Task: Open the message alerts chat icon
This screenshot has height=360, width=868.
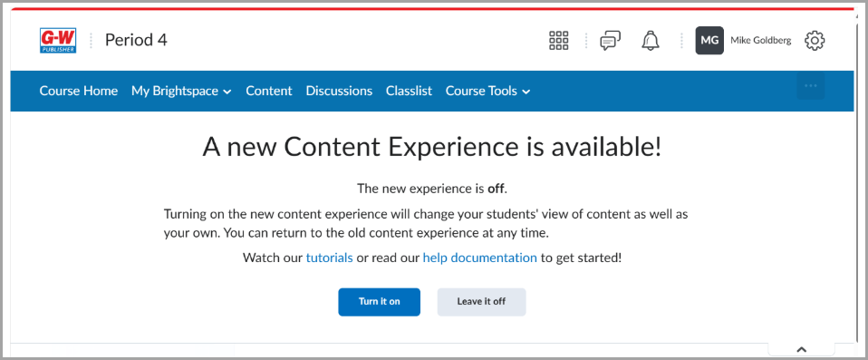Action: pos(610,41)
